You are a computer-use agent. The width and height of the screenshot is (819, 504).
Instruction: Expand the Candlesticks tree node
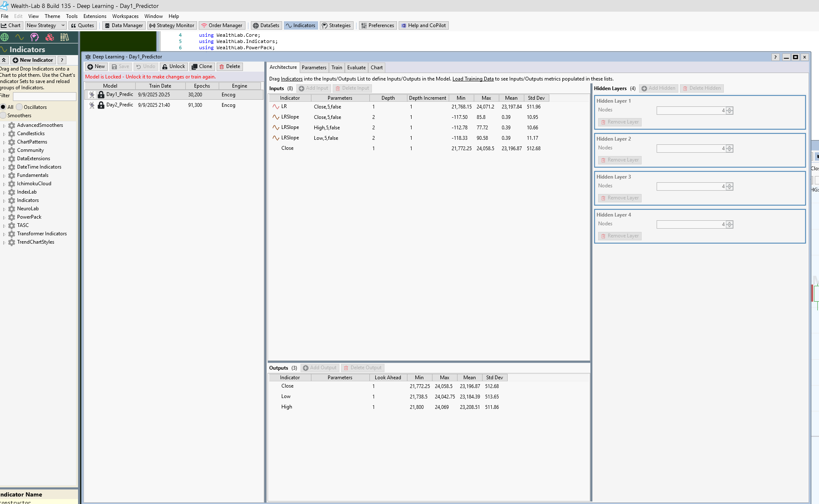click(x=4, y=134)
